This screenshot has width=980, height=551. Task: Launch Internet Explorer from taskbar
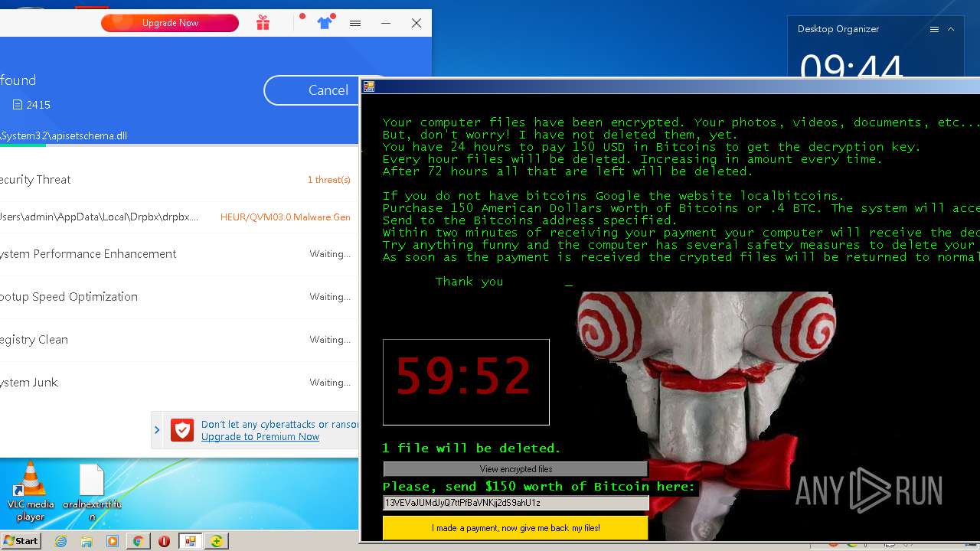[60, 541]
